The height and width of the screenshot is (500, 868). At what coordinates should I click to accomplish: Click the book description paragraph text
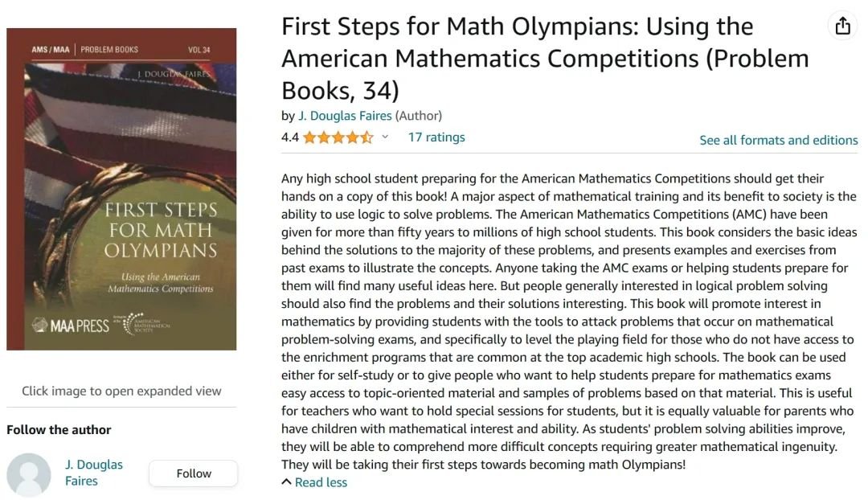tap(569, 322)
